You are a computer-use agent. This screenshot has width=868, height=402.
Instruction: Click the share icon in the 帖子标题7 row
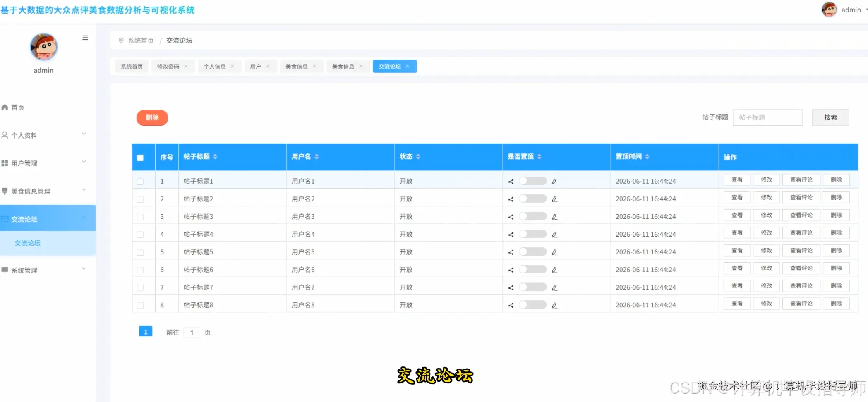511,288
